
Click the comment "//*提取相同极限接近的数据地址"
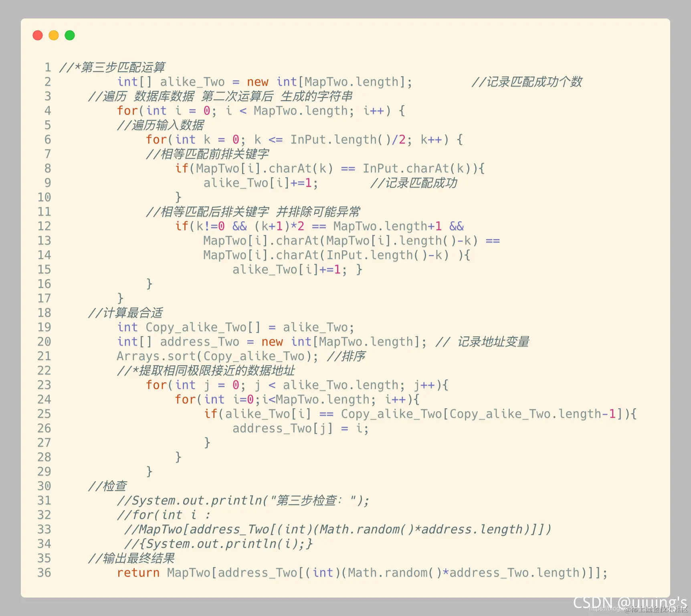point(206,371)
